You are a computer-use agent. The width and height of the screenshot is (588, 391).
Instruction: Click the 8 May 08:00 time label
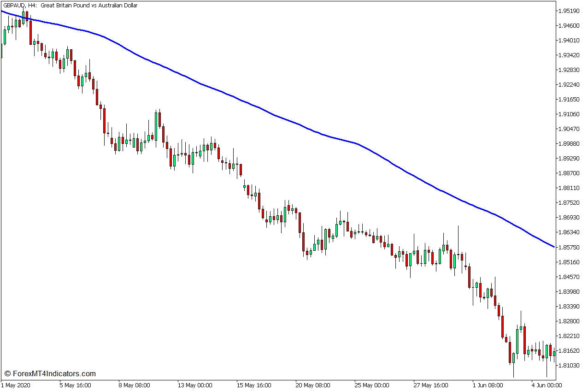[x=134, y=385]
